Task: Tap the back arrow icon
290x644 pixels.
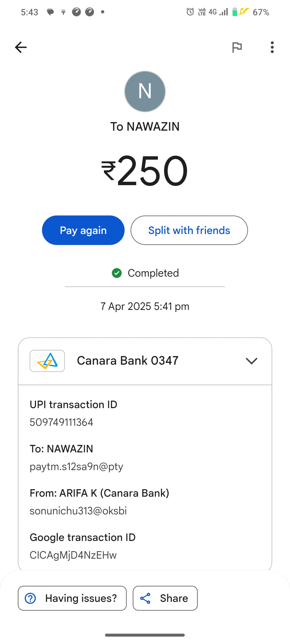Action: coord(21,47)
